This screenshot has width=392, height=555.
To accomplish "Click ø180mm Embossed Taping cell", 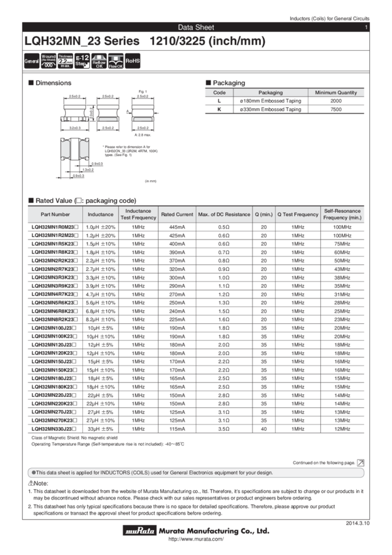I will (x=271, y=101).
